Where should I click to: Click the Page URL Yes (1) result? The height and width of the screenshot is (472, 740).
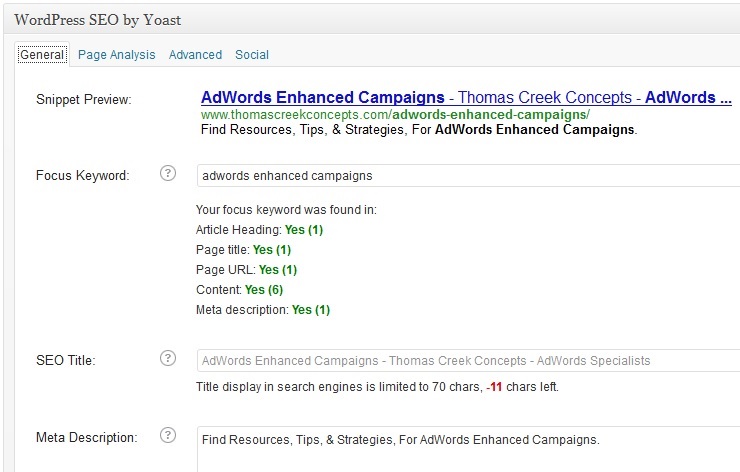[278, 270]
